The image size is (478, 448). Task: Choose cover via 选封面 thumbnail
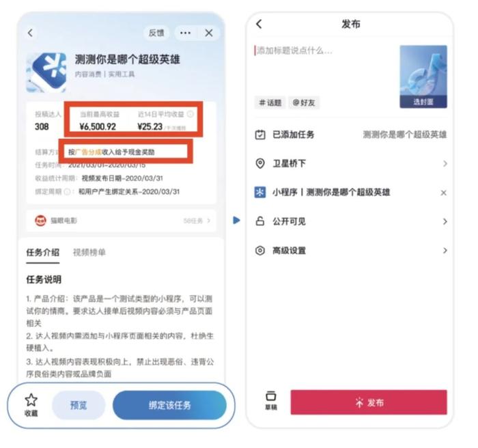point(423,76)
